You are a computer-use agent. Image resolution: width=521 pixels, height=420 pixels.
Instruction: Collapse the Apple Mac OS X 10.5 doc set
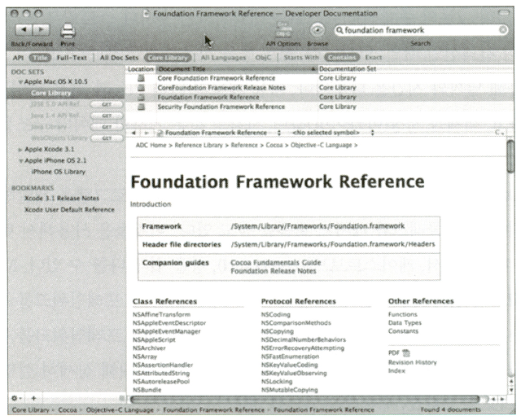click(20, 82)
